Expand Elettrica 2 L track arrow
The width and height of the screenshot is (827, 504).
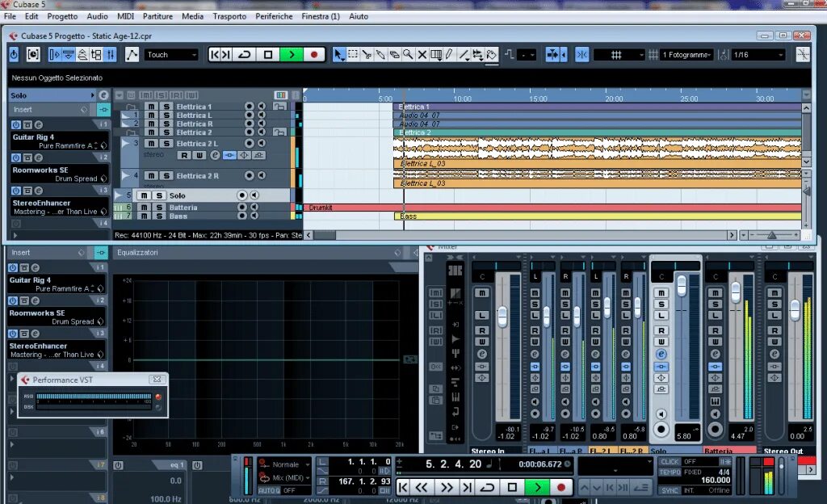pos(125,143)
